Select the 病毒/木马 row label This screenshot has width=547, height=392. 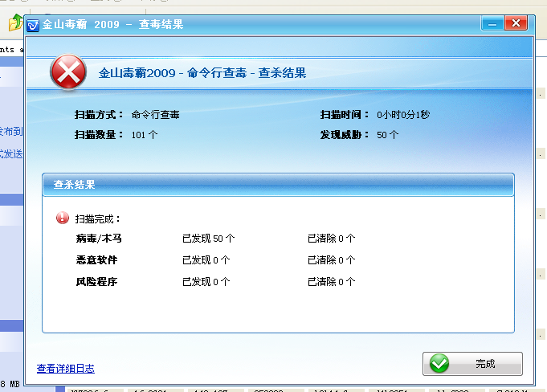[x=99, y=239]
